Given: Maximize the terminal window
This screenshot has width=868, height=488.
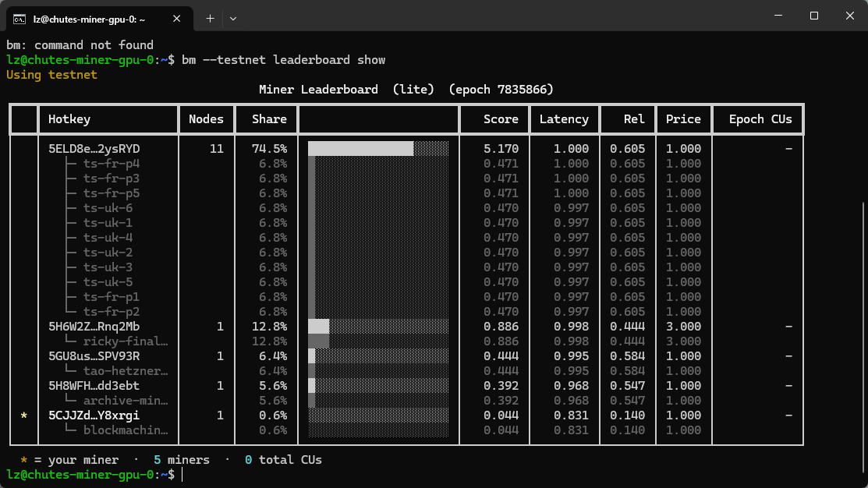Looking at the screenshot, I should (x=813, y=16).
